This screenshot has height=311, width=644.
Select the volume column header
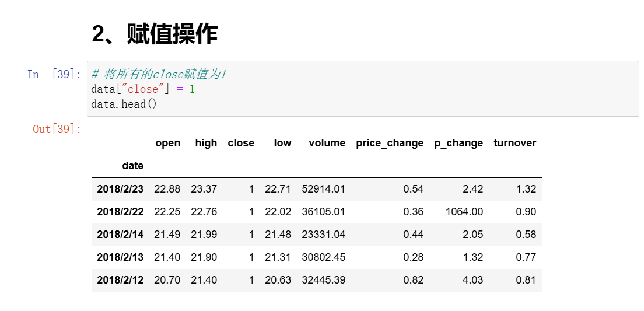tap(327, 143)
